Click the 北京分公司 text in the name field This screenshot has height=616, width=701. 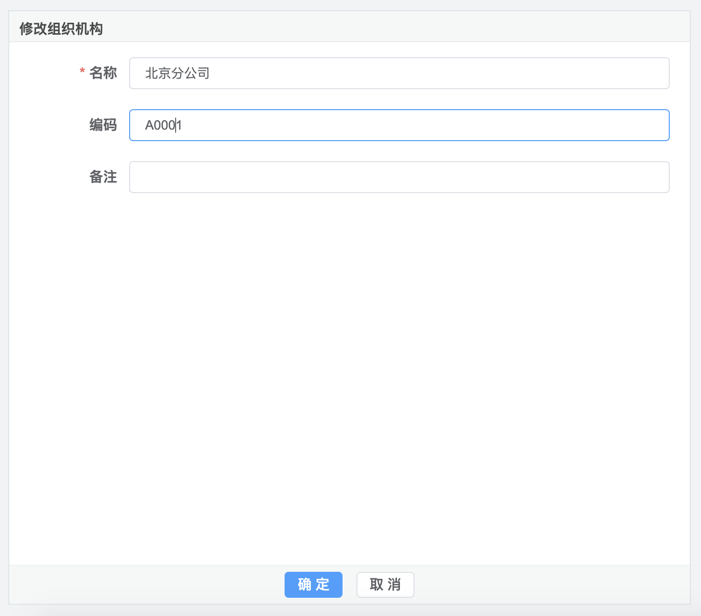177,73
